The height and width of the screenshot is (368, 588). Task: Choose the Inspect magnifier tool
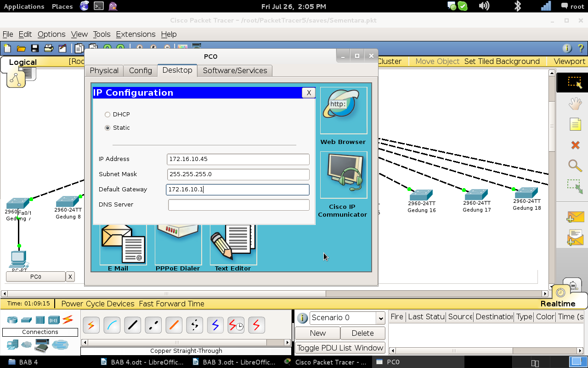click(x=575, y=166)
